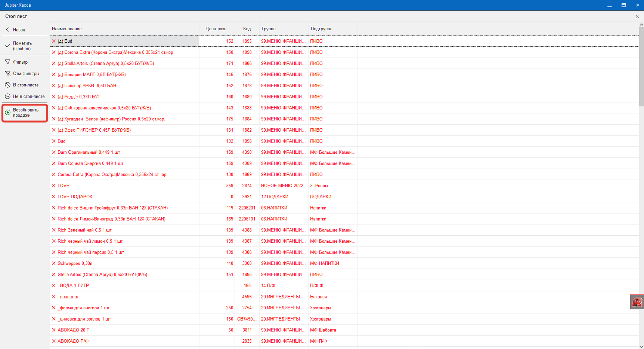Select (д) Пилзнер УРКВ. 0,5Л БАН item
Viewport: 644px width, 349px height.
[87, 86]
